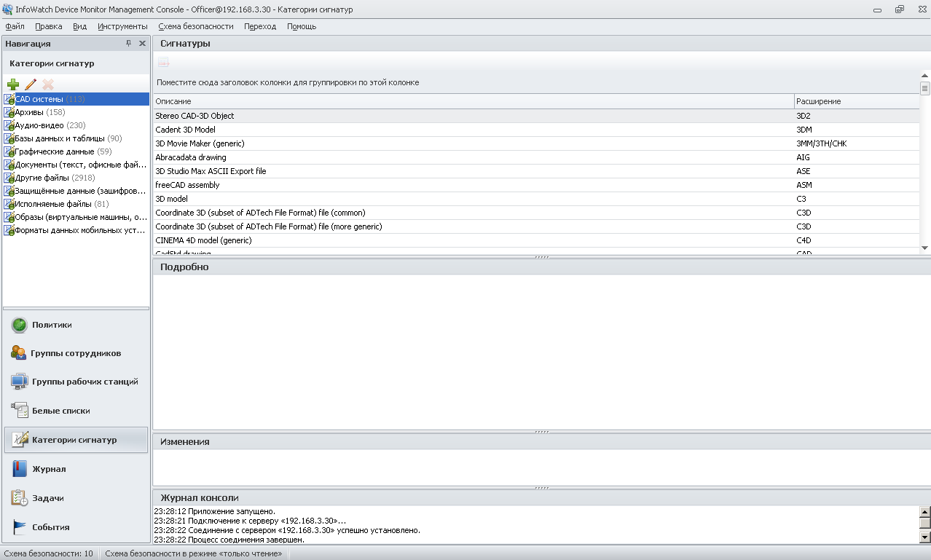931x560 pixels.
Task: Sort by Описание column header
Action: pos(474,101)
